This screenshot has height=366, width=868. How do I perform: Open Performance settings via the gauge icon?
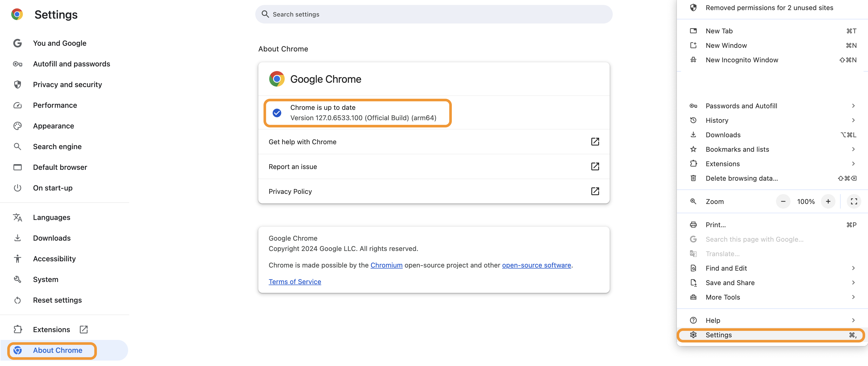(18, 105)
